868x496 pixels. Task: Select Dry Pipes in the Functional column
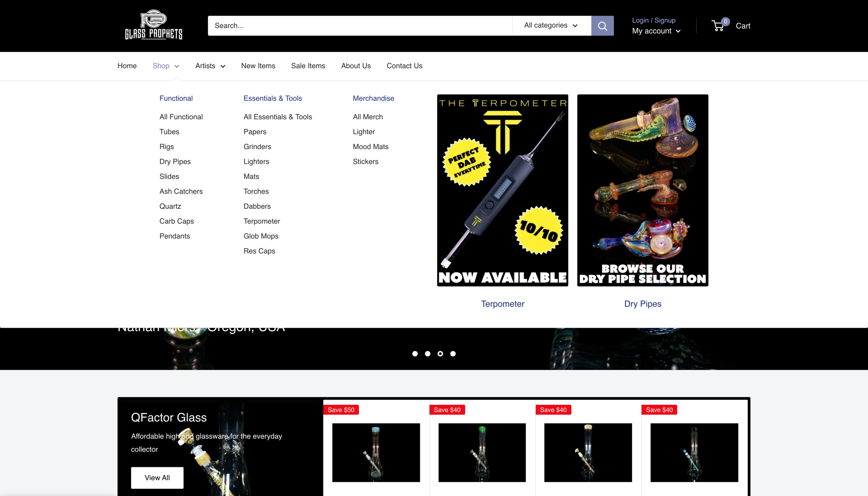pos(175,162)
